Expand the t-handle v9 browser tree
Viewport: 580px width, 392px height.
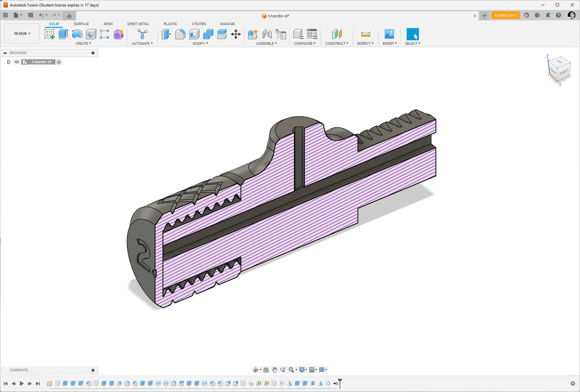[9, 62]
